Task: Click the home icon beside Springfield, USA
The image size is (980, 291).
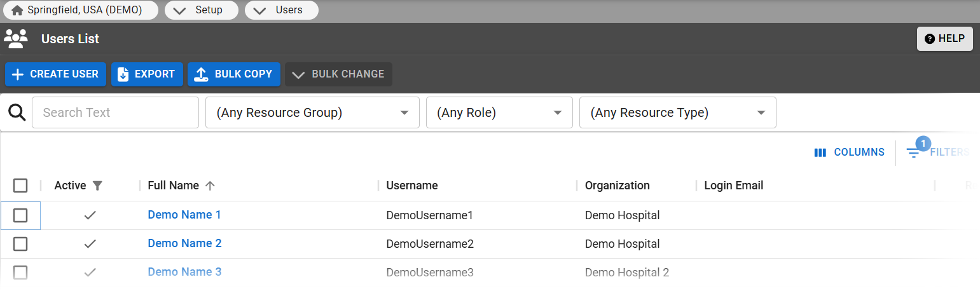Action: pos(17,10)
